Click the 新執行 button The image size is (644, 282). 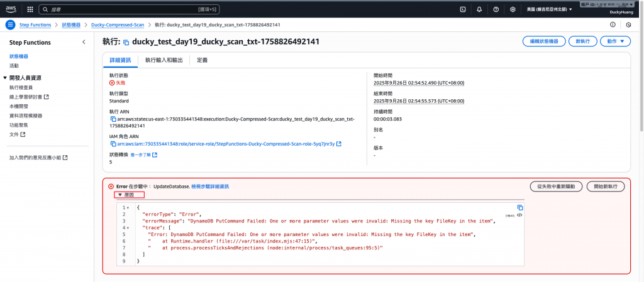(x=583, y=41)
